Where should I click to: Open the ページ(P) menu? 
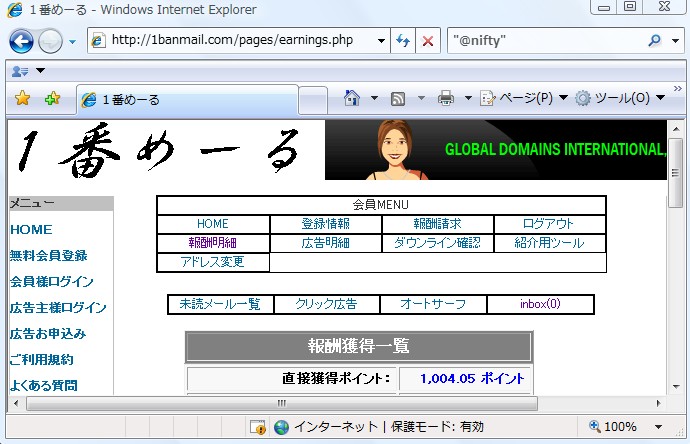524,98
